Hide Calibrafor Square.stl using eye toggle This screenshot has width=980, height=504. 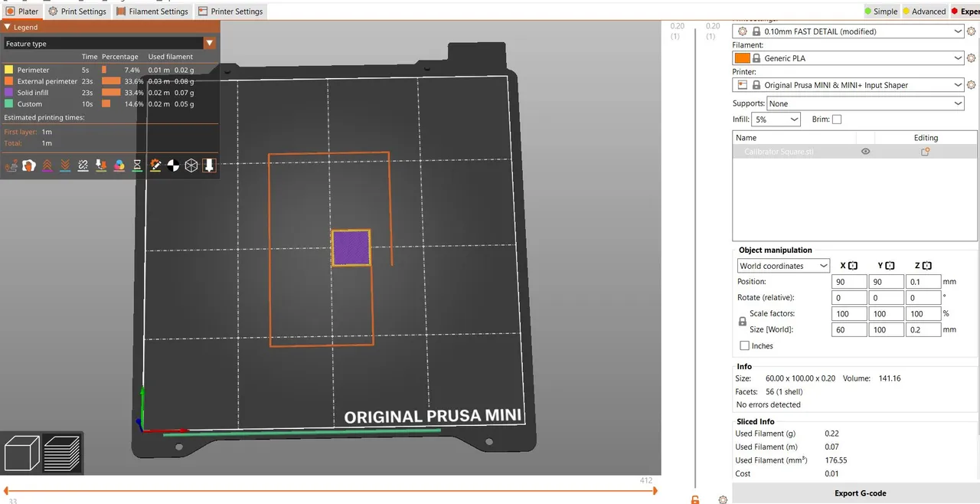pos(865,152)
